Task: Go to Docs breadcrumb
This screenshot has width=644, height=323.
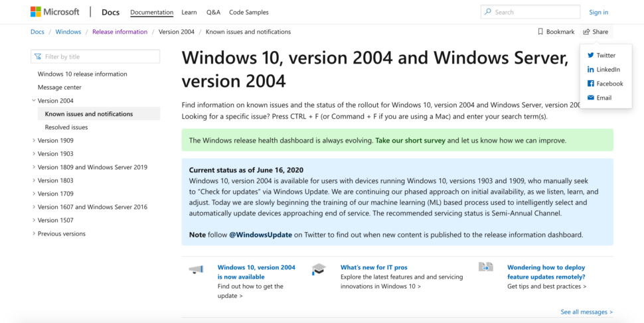Action: (37, 32)
